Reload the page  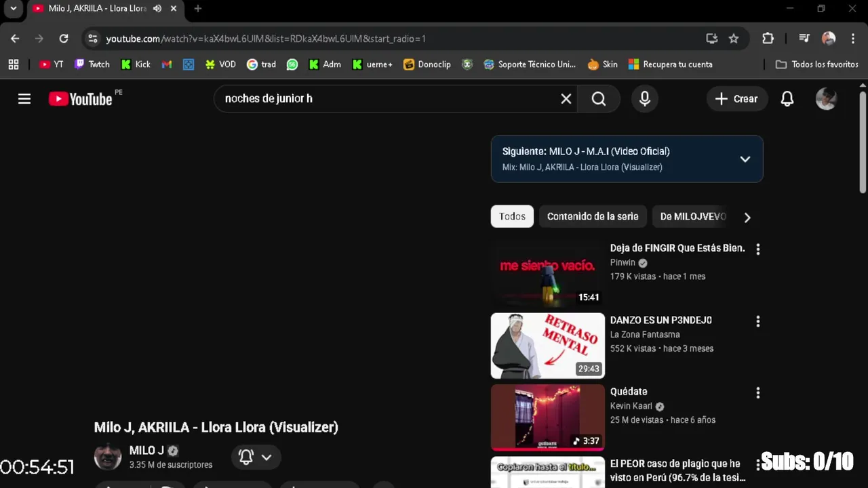coord(64,39)
